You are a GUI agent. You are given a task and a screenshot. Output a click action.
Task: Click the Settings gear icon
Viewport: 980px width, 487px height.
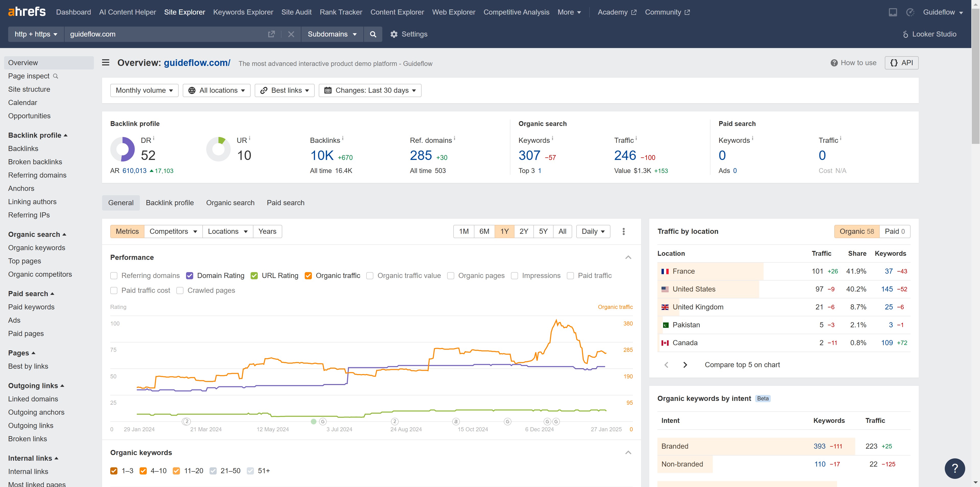[x=394, y=34]
